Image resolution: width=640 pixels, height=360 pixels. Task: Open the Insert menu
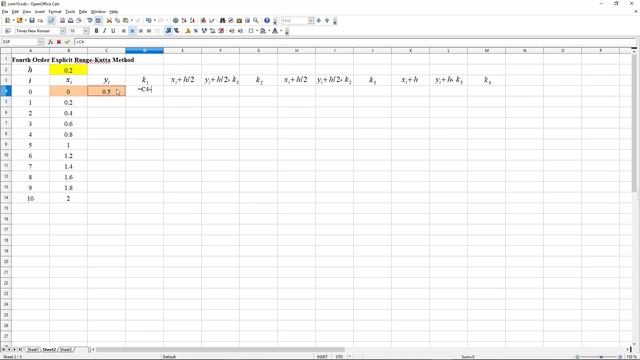(40, 11)
